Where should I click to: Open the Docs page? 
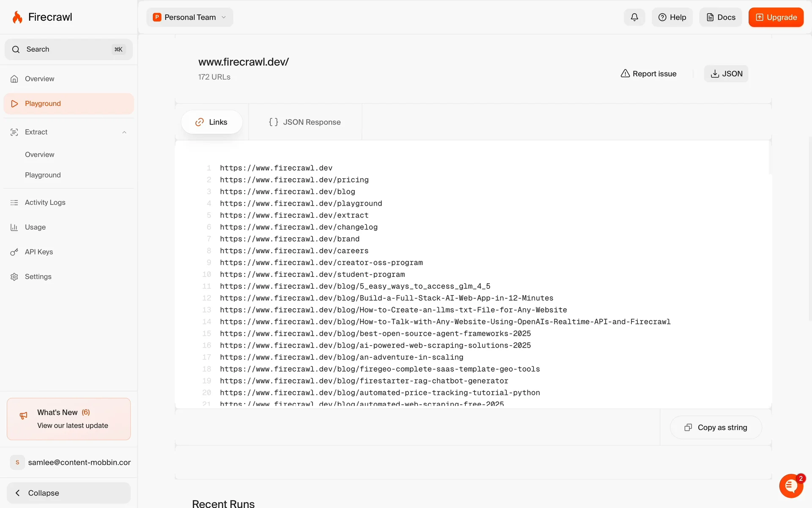coord(720,17)
